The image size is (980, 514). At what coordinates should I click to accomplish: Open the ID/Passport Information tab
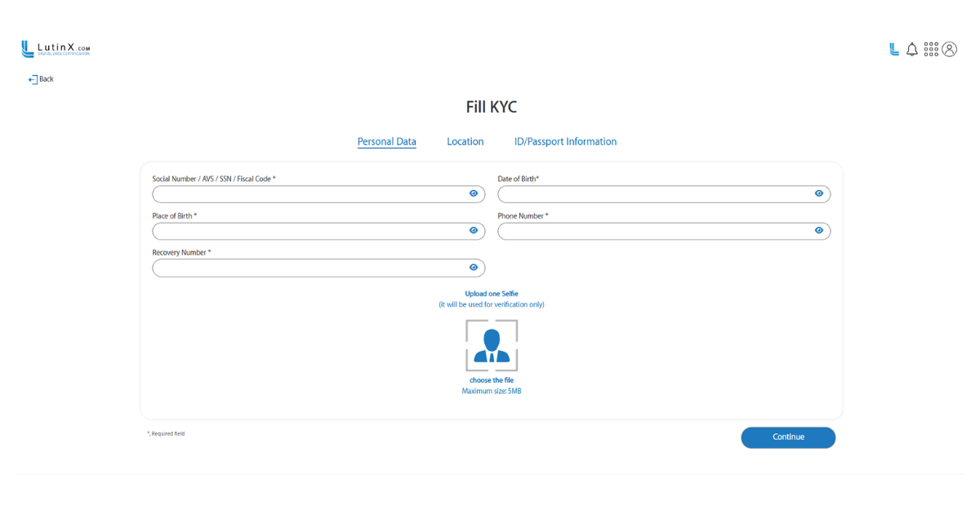pyautogui.click(x=565, y=142)
